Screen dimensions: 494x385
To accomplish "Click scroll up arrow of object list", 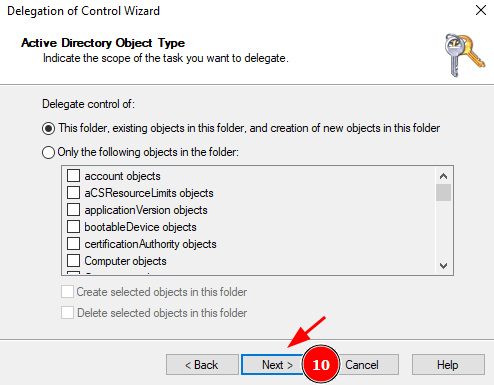I will pyautogui.click(x=443, y=176).
